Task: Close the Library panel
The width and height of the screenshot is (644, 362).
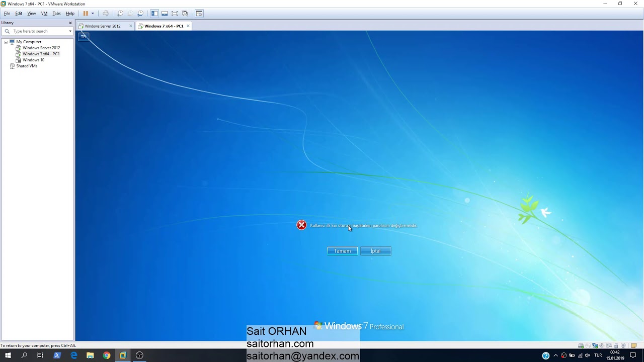Action: point(70,23)
